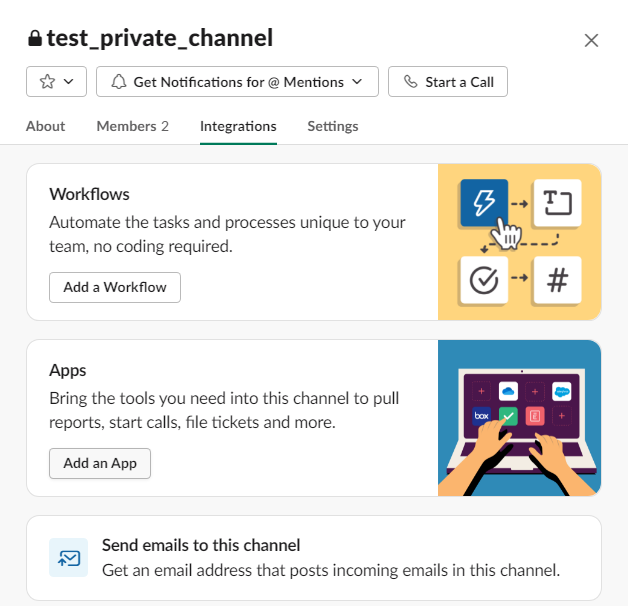Click the checkmark circle tile in Workflows illustration
The height and width of the screenshot is (606, 628).
(x=484, y=280)
